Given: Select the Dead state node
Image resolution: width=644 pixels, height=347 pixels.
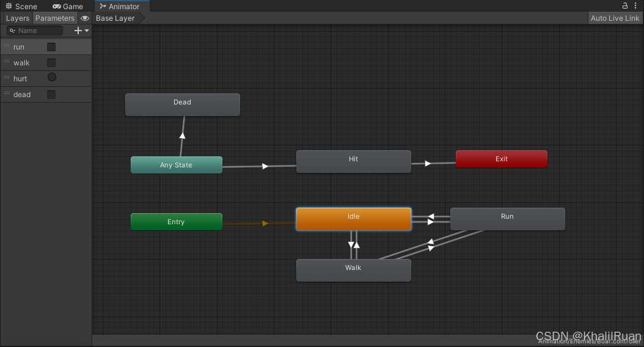Looking at the screenshot, I should [183, 104].
